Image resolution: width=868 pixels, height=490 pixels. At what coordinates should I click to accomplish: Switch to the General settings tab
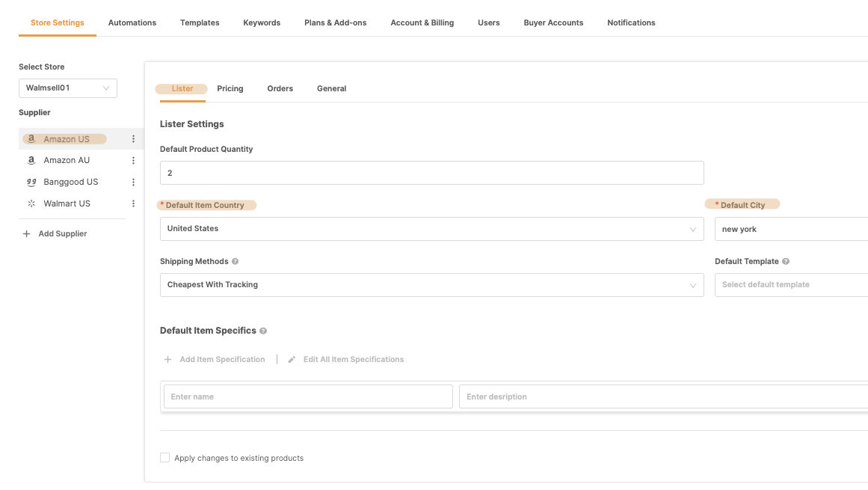(332, 88)
